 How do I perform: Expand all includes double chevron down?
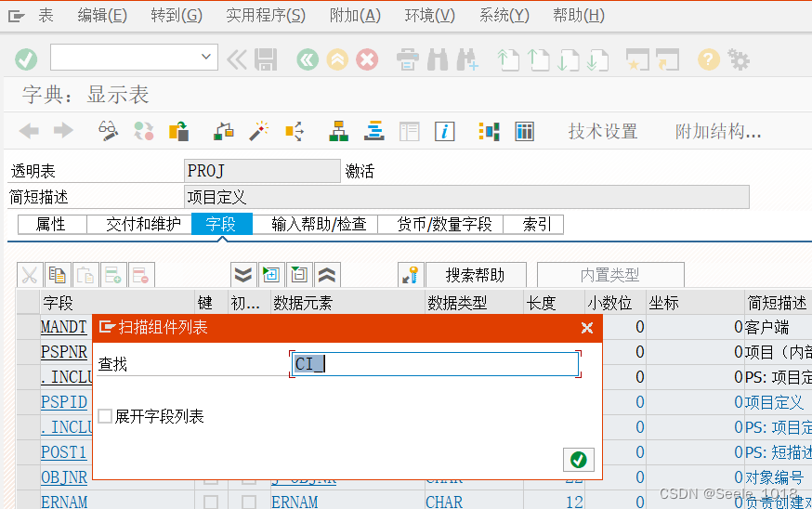(243, 275)
